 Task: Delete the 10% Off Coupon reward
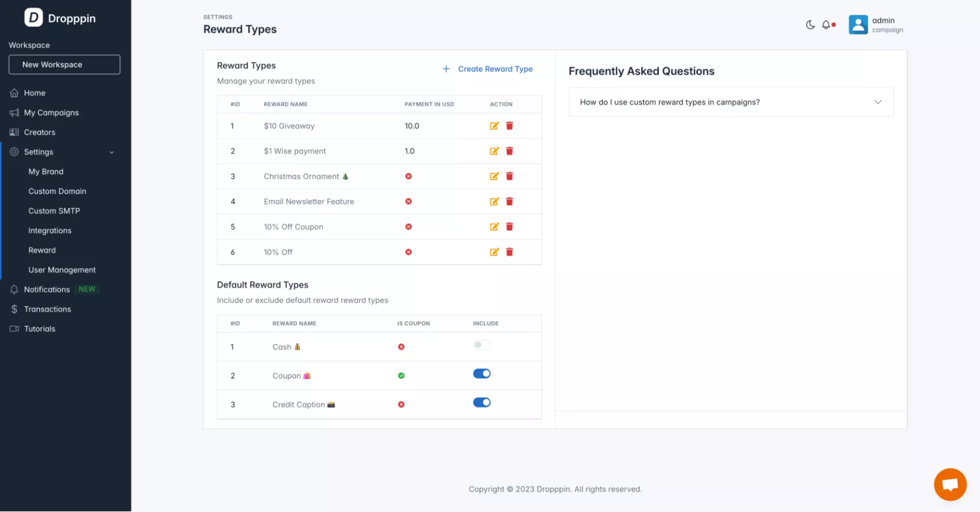point(509,227)
